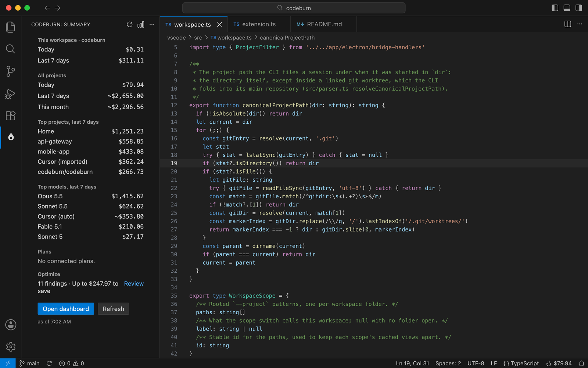Click the main branch in status bar
Screen dimensions: 588x368
tap(29, 363)
